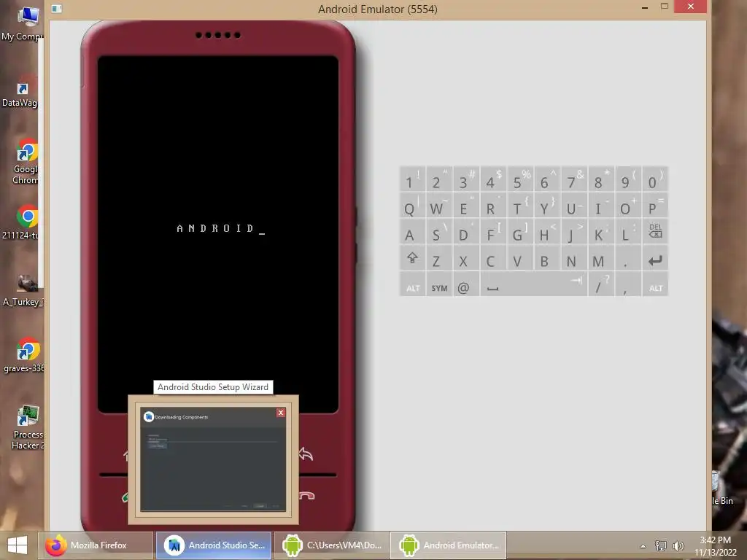Tap the 7 key on emulator keyboard
747x560 pixels.
(574, 179)
